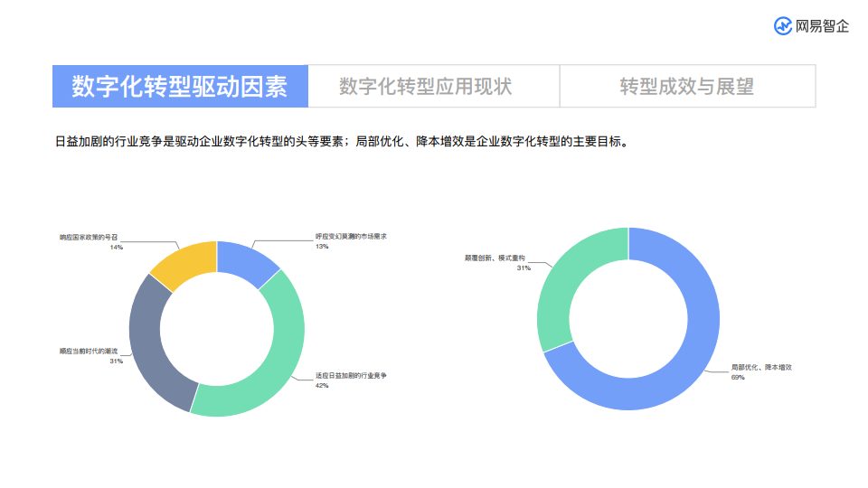868x488 pixels.
Task: Click the 网易智企 brand text
Action: (822, 26)
